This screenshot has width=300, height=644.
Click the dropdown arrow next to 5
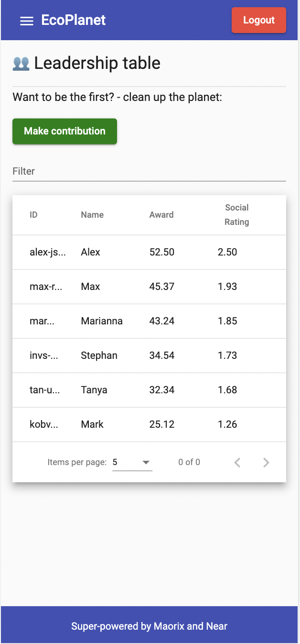[x=146, y=462]
